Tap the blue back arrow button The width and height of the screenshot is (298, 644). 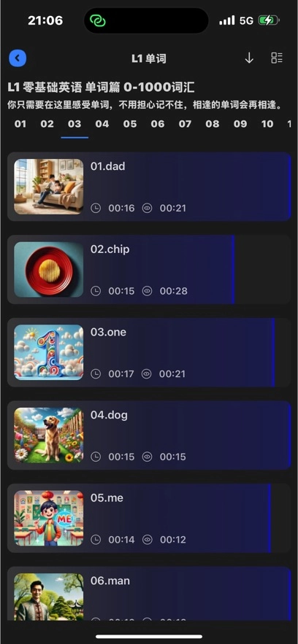pos(18,58)
